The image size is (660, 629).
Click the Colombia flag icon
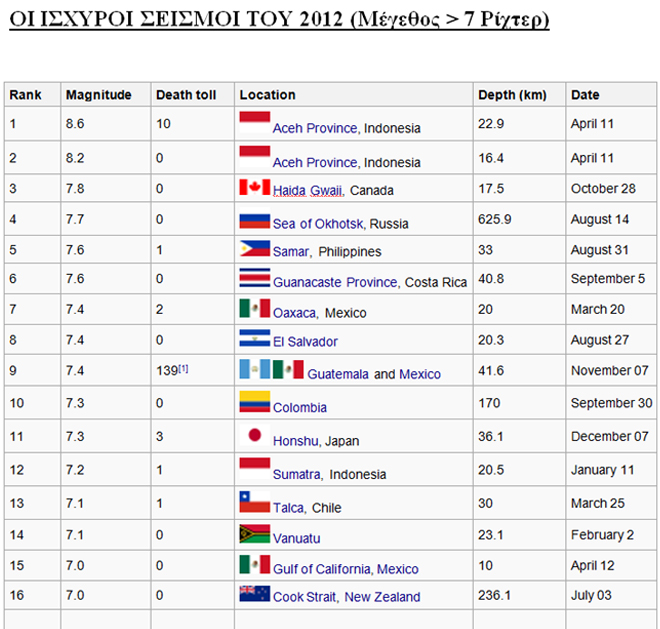[x=255, y=403]
